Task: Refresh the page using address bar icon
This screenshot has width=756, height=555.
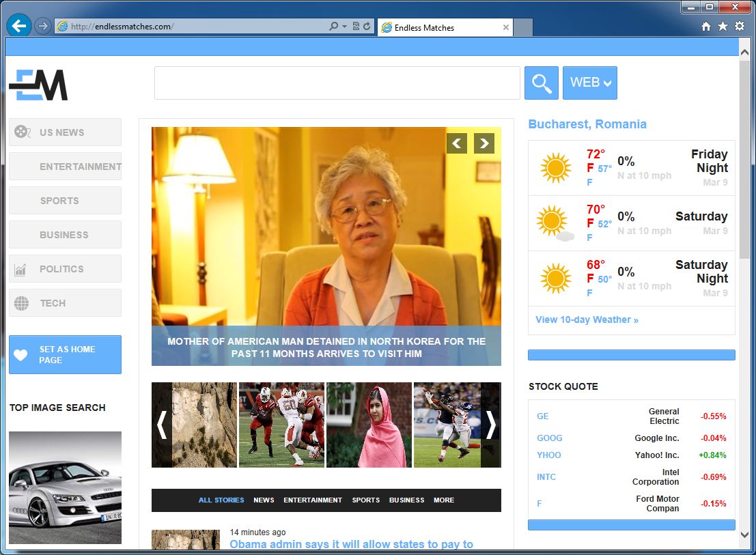Action: 367,27
